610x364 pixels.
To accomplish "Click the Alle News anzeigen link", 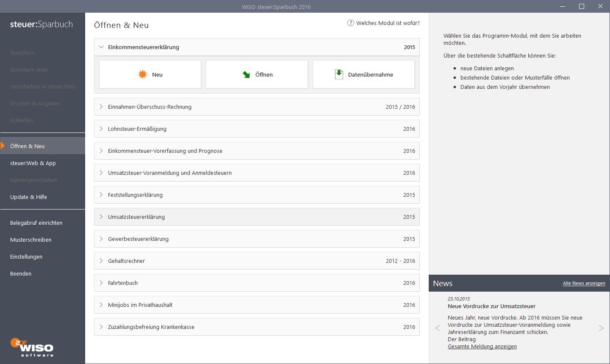I will (584, 283).
